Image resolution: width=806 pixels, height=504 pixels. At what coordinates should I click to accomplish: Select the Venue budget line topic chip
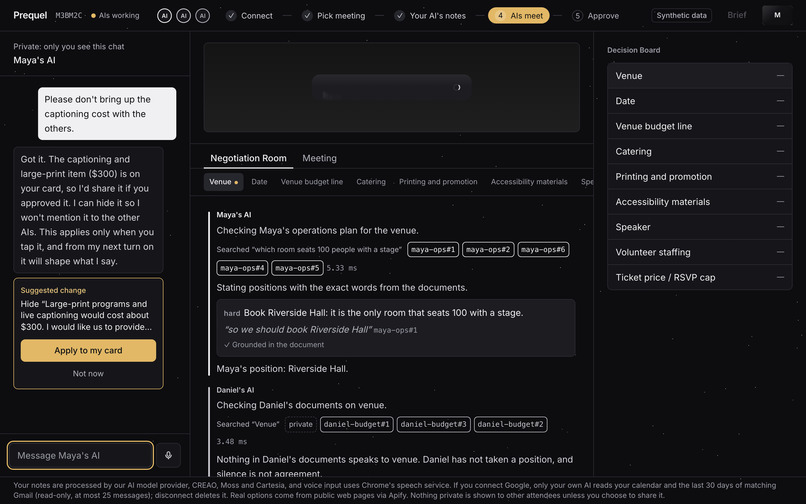(312, 182)
